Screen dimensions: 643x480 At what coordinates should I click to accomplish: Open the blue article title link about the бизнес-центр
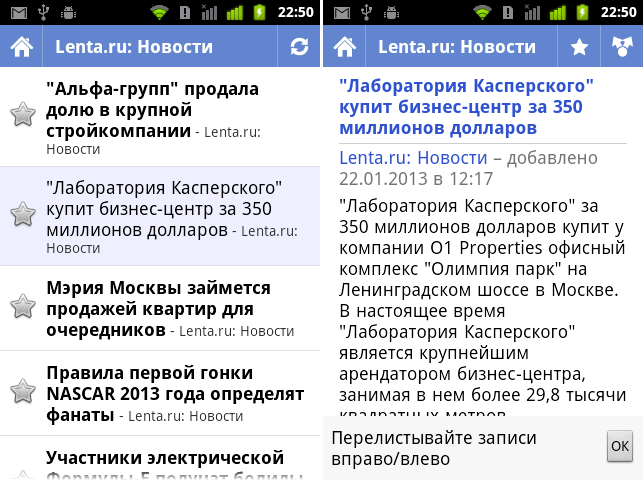click(467, 107)
